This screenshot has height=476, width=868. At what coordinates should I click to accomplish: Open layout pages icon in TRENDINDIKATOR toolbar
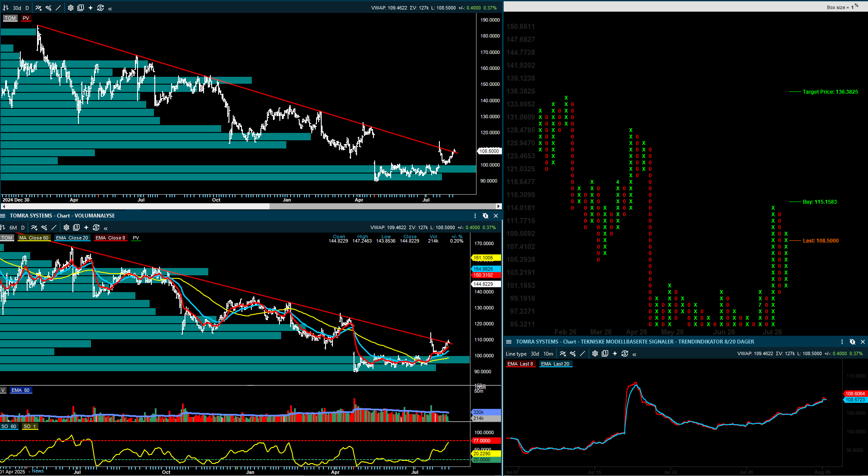point(605,354)
